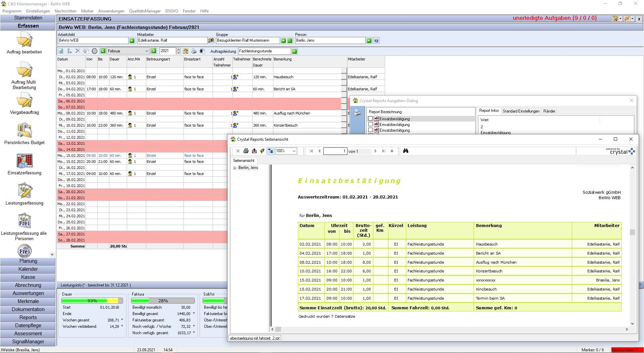Tick the third Einsatzbestätigung report checkbox
This screenshot has height=353, width=644.
[x=370, y=130]
